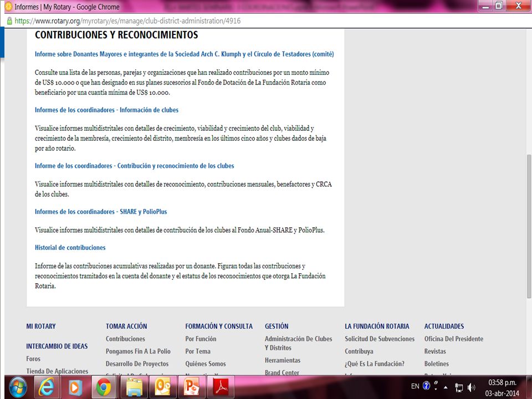Click the page vertical scrollbar thumb
The image size is (532, 399).
click(x=529, y=226)
